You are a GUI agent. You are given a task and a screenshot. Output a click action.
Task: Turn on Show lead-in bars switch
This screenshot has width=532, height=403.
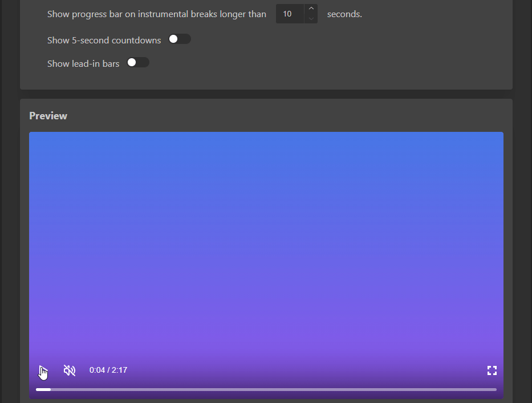click(x=138, y=63)
